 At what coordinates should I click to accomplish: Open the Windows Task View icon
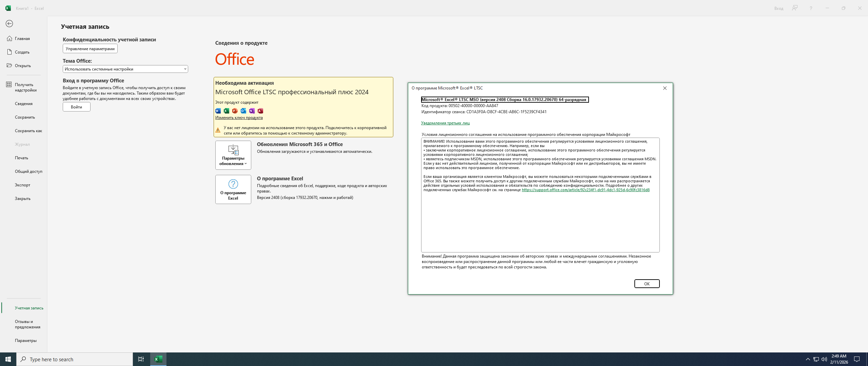click(141, 359)
